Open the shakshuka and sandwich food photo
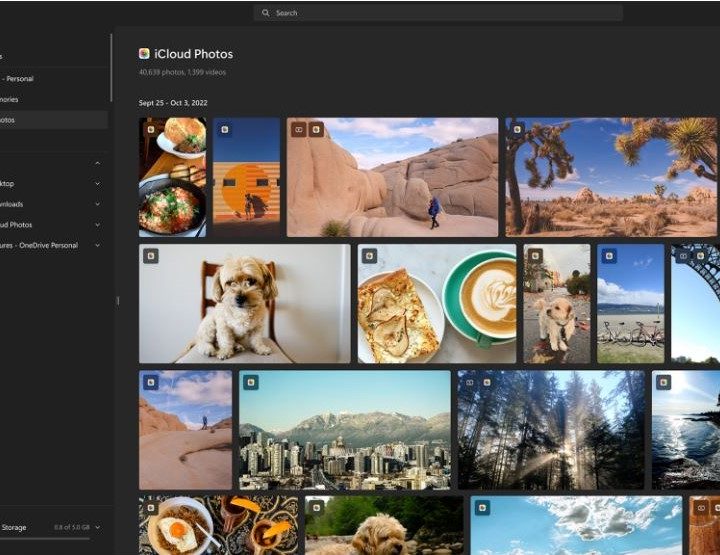720x555 pixels. point(172,177)
